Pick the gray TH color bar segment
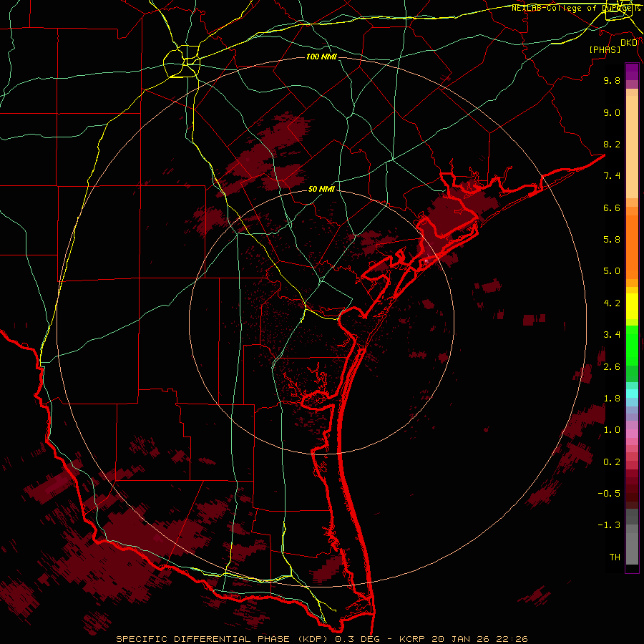Screen dimensions: 644x644 pyautogui.click(x=632, y=548)
